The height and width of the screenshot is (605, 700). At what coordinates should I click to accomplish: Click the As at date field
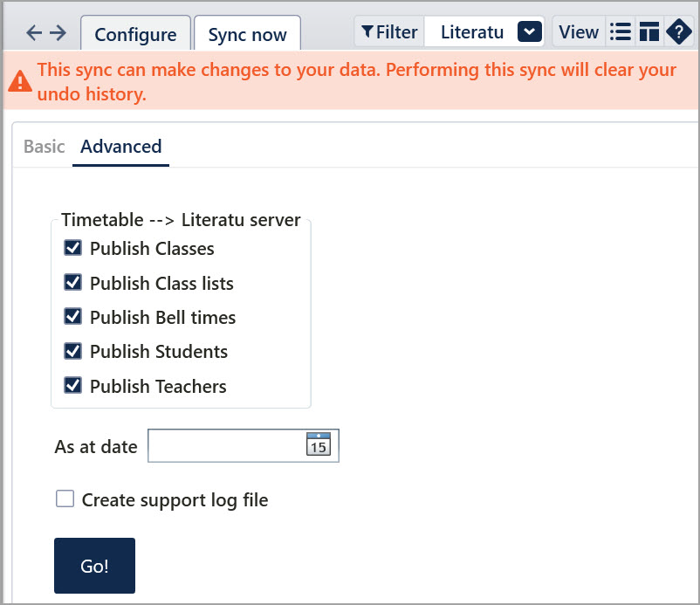click(226, 446)
